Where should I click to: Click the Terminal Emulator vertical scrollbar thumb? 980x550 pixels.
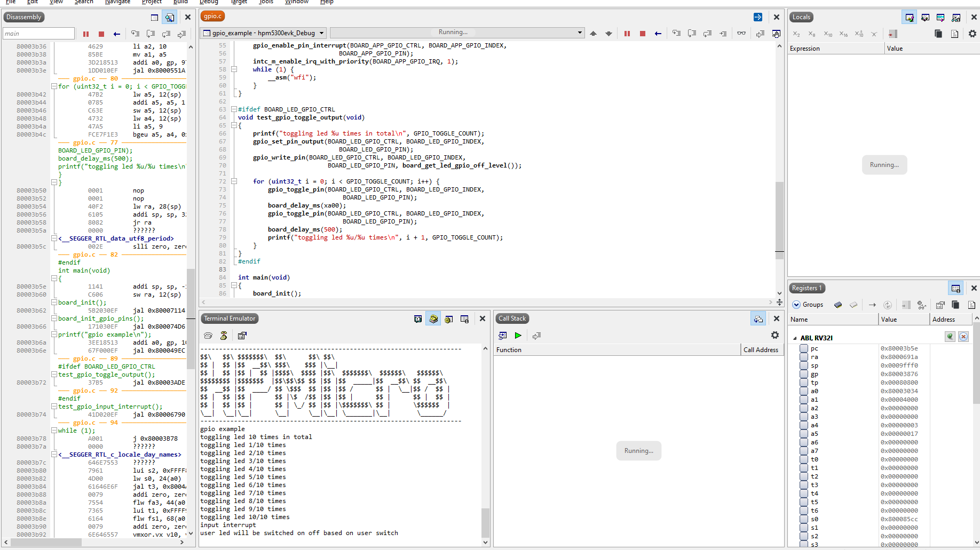tap(485, 523)
